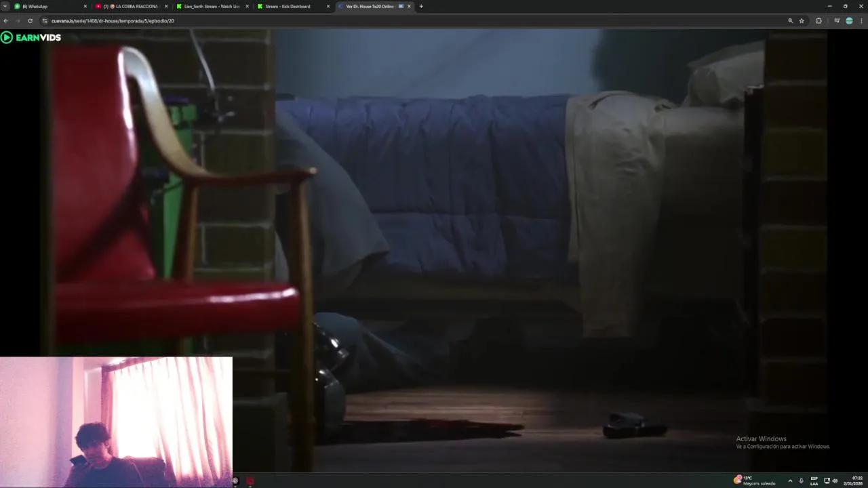The width and height of the screenshot is (868, 488).
Task: Show hidden system tray icons
Action: click(790, 481)
